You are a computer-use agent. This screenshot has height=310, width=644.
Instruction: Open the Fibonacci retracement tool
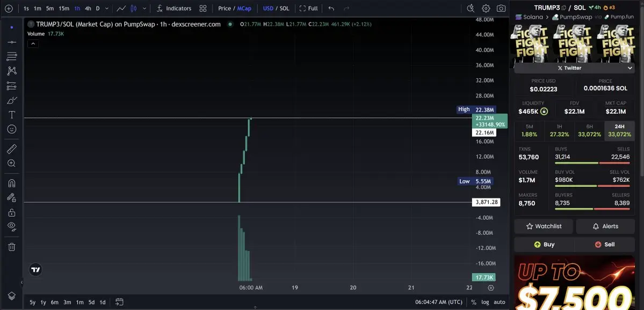coord(11,57)
